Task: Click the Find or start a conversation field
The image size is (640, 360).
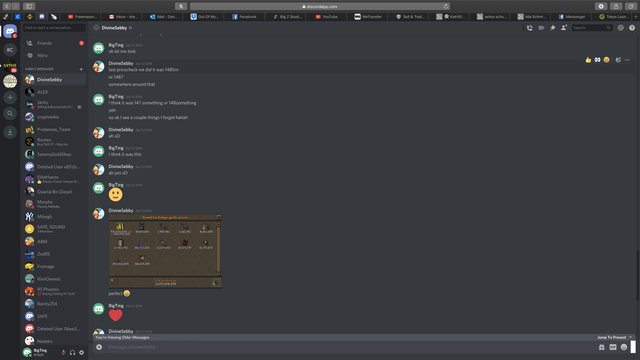Action: (54, 28)
